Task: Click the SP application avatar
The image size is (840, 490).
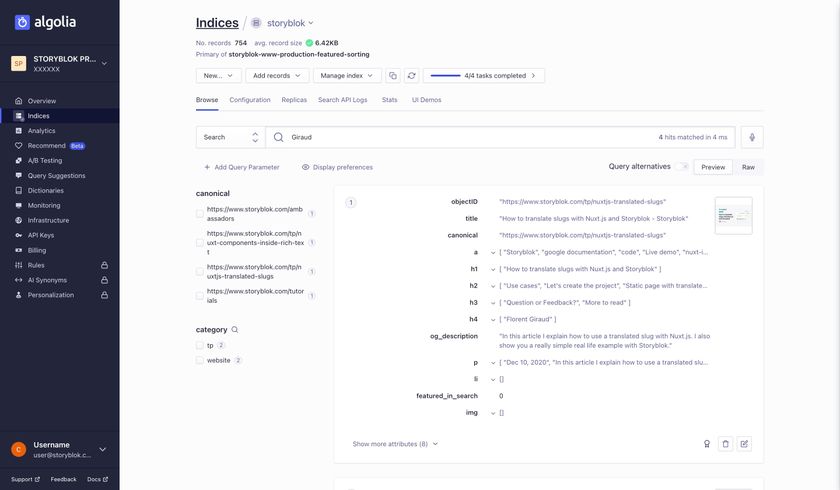Action: 19,64
